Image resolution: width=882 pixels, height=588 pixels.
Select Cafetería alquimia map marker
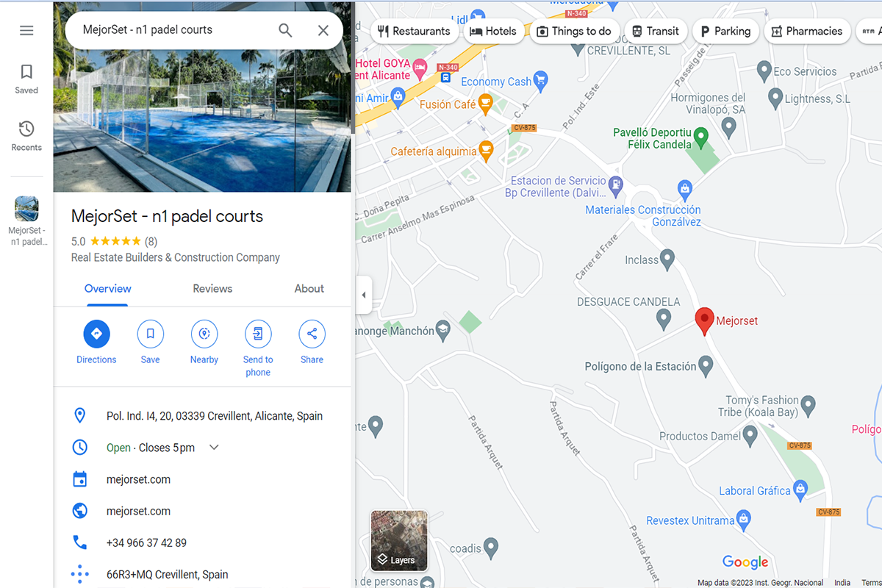pyautogui.click(x=486, y=151)
